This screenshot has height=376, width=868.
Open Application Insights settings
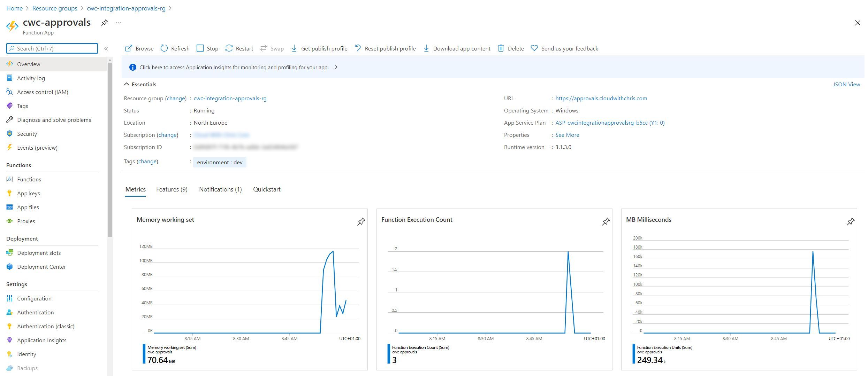[53, 340]
